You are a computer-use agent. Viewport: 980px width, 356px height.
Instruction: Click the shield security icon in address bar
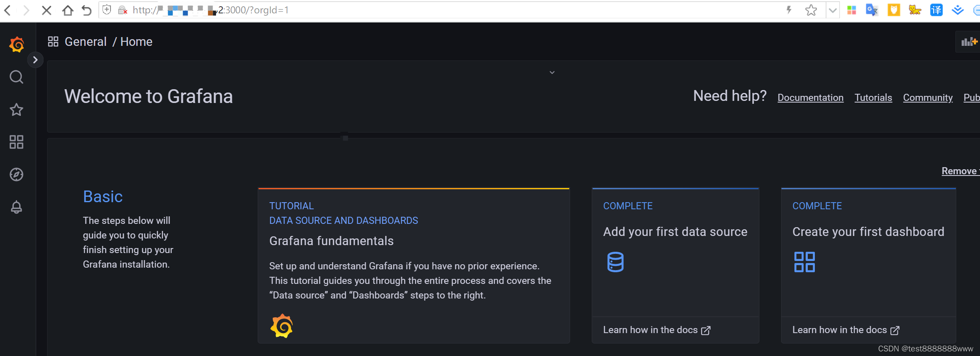(107, 10)
